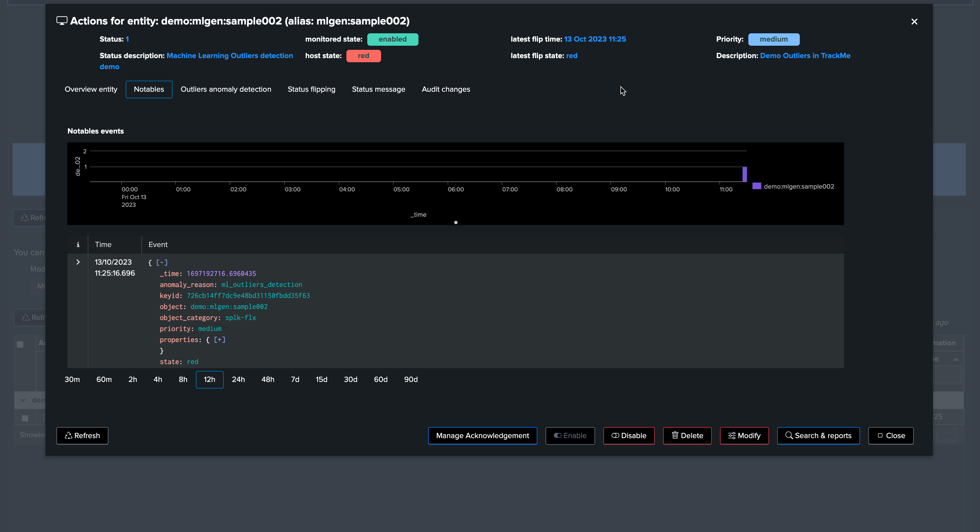Collapse the event JSON with [-]
This screenshot has width=980, height=532.
[162, 262]
